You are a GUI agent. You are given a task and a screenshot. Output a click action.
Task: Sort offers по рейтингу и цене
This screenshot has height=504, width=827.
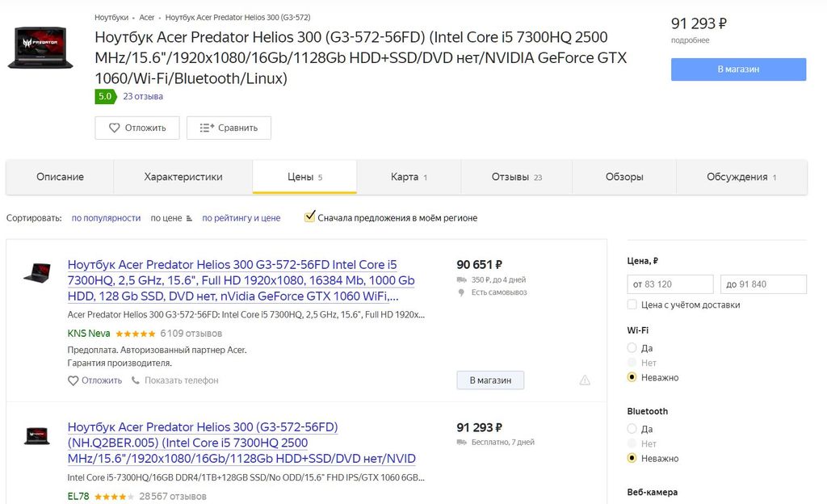coord(241,218)
